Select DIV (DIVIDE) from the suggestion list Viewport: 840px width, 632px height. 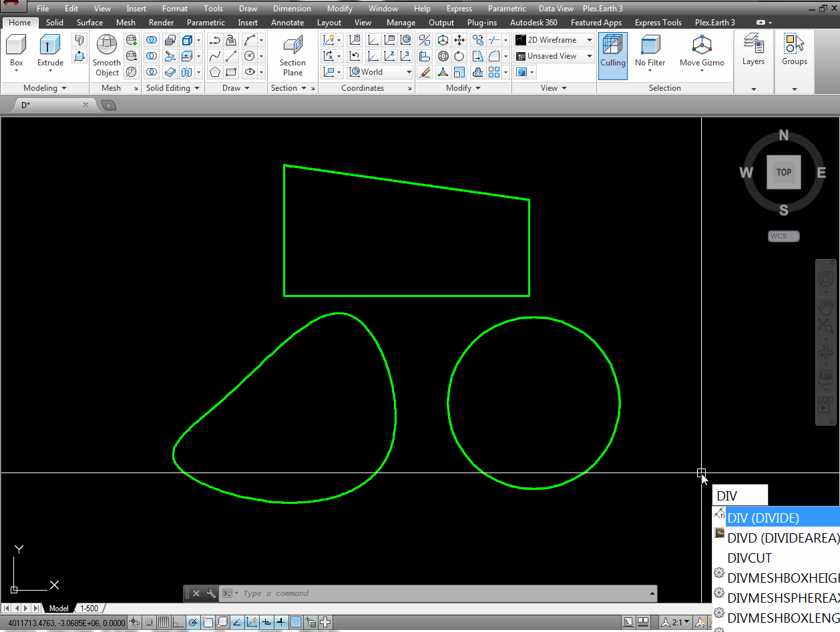coord(763,517)
